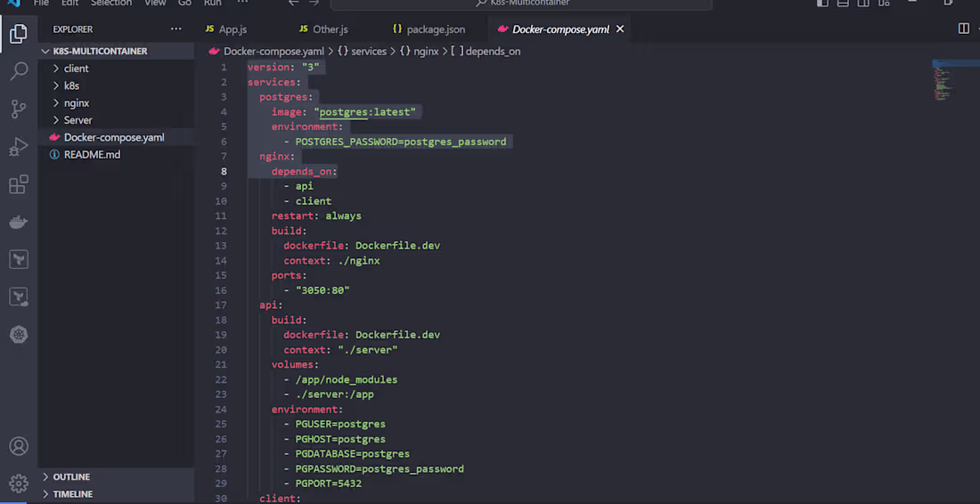
Task: Open the Search view in activity bar
Action: 19,70
